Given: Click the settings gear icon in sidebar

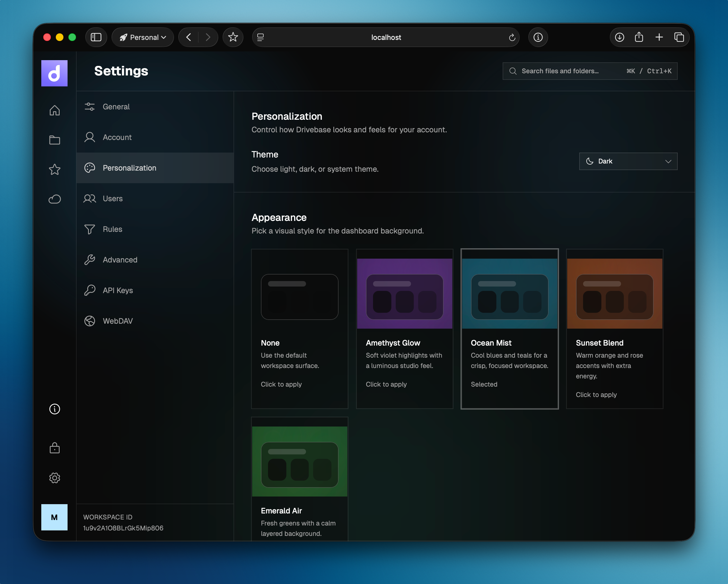Looking at the screenshot, I should (54, 478).
